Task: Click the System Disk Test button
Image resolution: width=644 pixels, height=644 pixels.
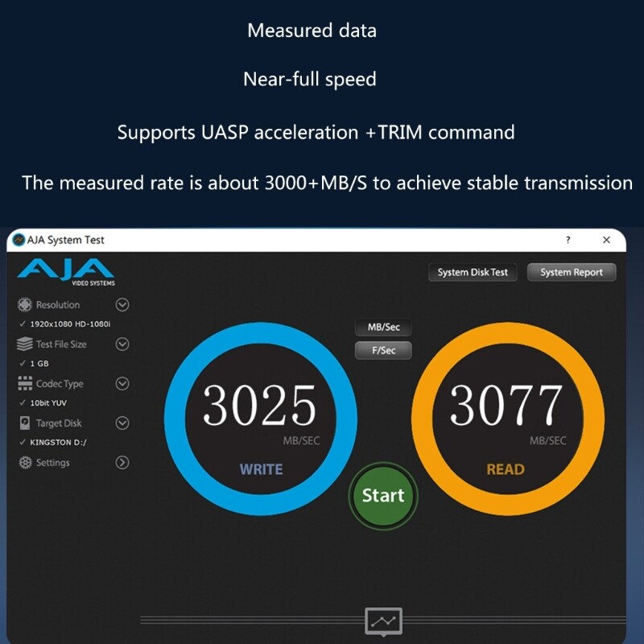Action: pyautogui.click(x=473, y=272)
